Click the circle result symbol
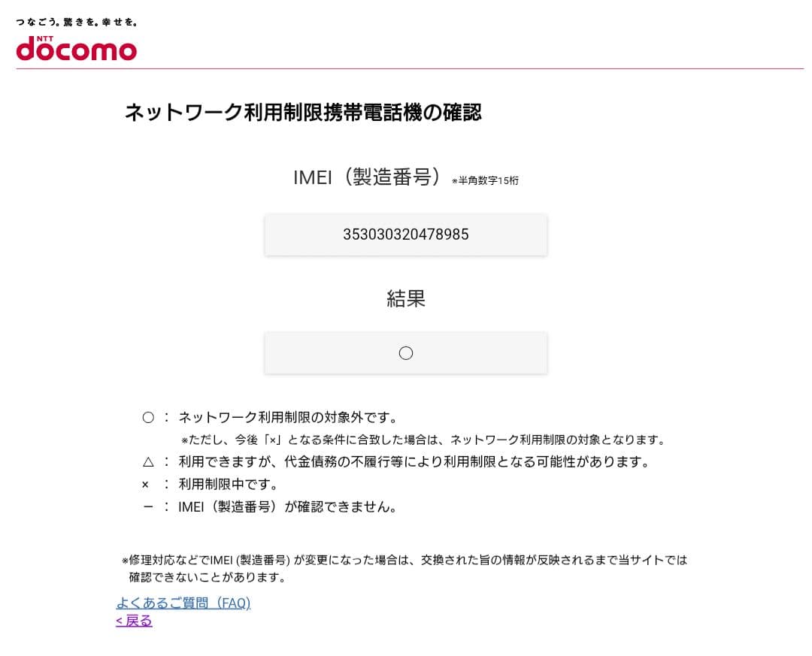This screenshot has width=812, height=656. 406,352
